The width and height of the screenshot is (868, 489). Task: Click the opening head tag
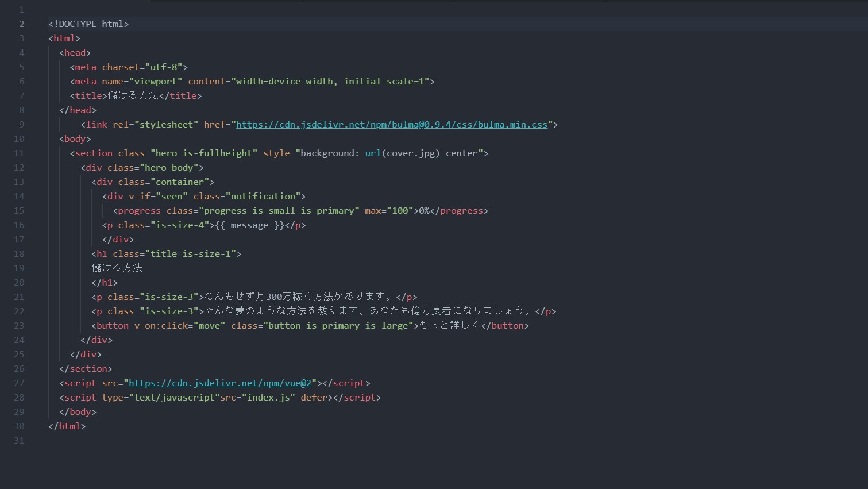point(75,53)
